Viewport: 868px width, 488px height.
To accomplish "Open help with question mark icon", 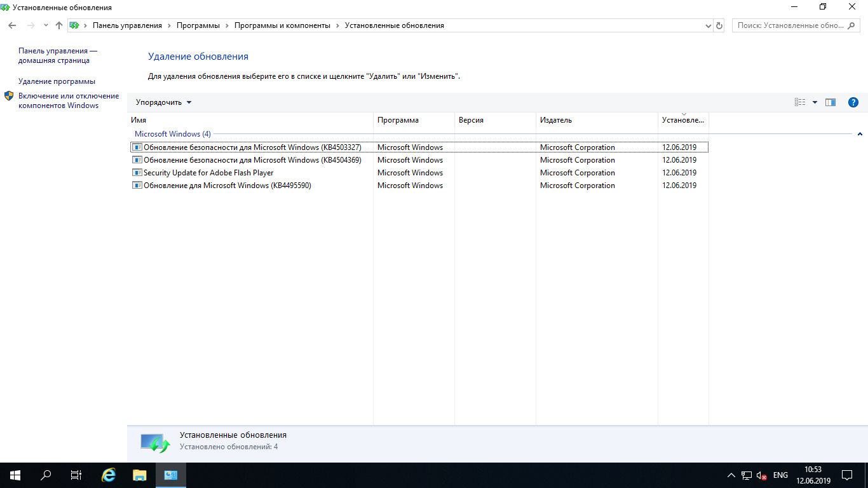I will point(853,102).
